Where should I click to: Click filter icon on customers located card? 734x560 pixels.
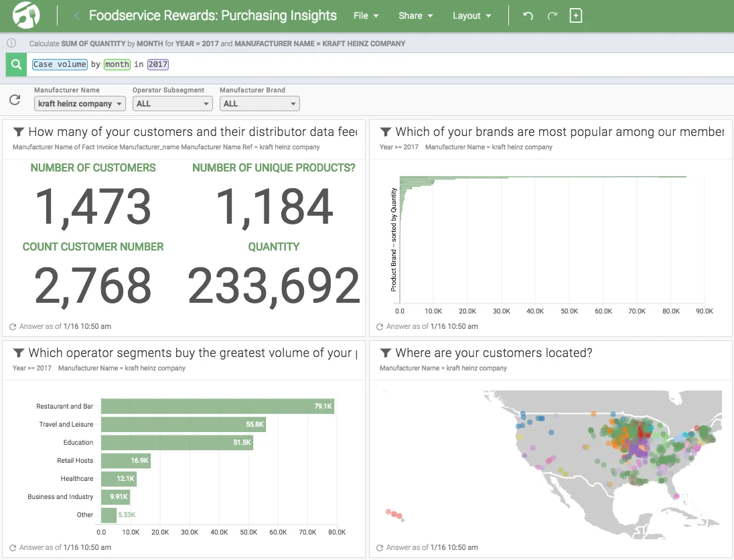pos(385,352)
